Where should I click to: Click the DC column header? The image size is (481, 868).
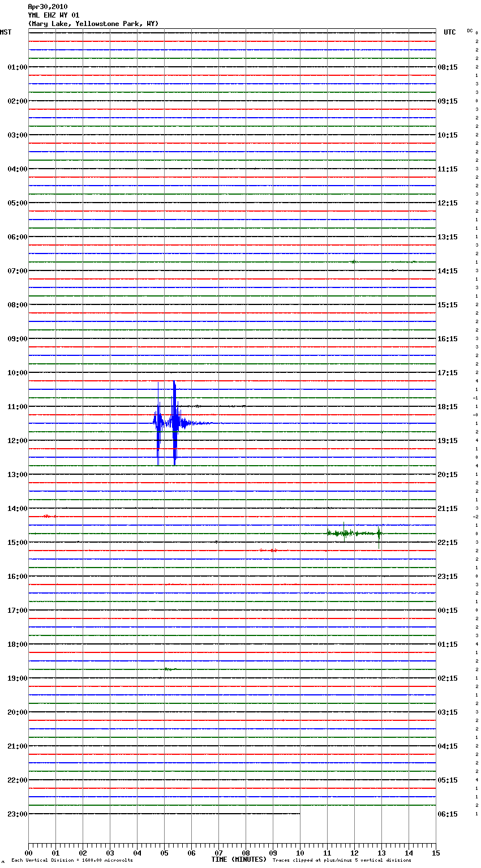(470, 31)
